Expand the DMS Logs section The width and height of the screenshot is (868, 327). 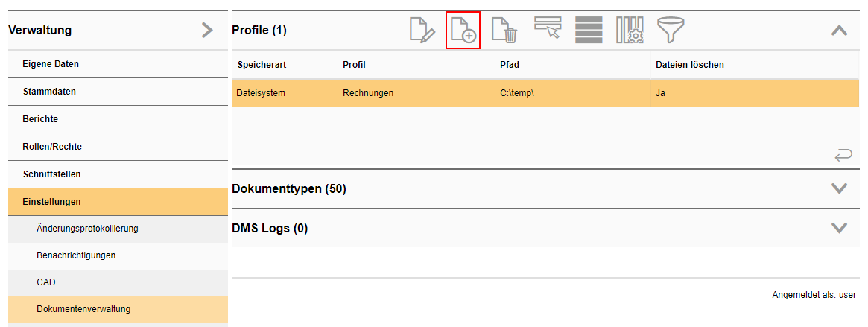tap(839, 228)
